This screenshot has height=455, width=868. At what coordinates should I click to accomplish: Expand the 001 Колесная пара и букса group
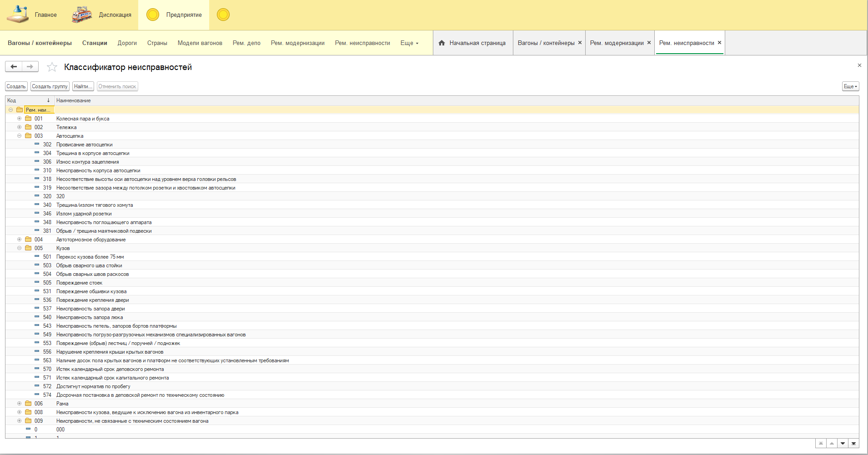pyautogui.click(x=19, y=119)
